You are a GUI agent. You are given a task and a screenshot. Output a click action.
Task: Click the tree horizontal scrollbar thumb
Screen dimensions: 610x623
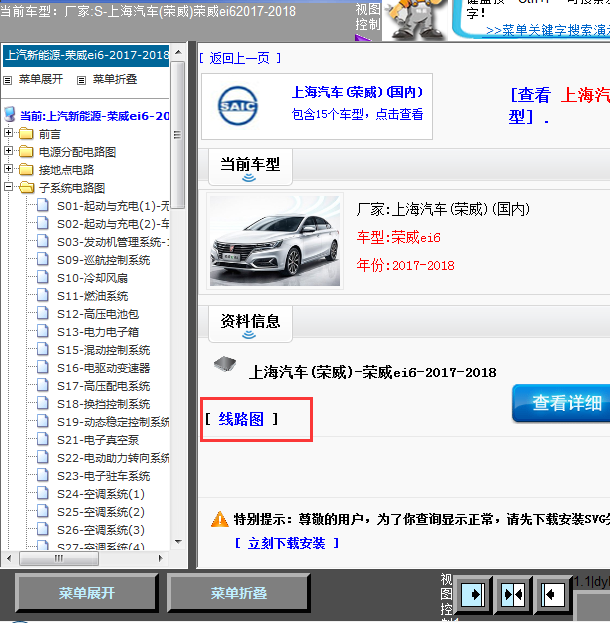(x=59, y=558)
